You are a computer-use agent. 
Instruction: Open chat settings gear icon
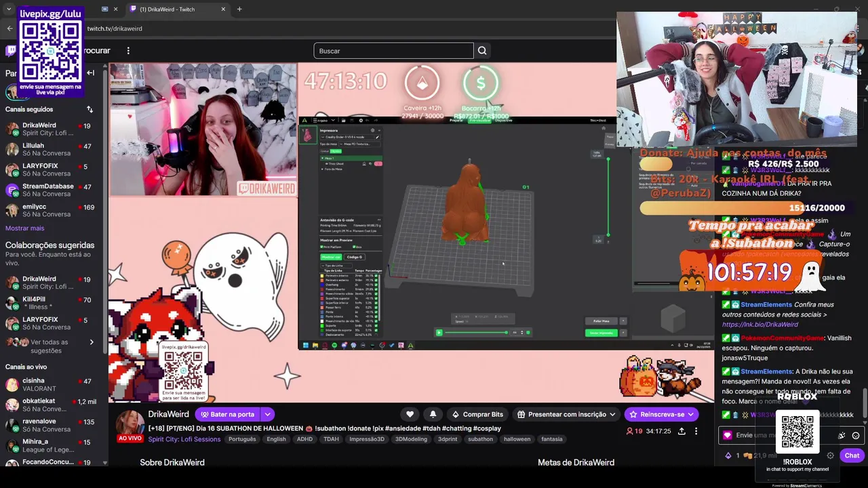[x=830, y=455]
